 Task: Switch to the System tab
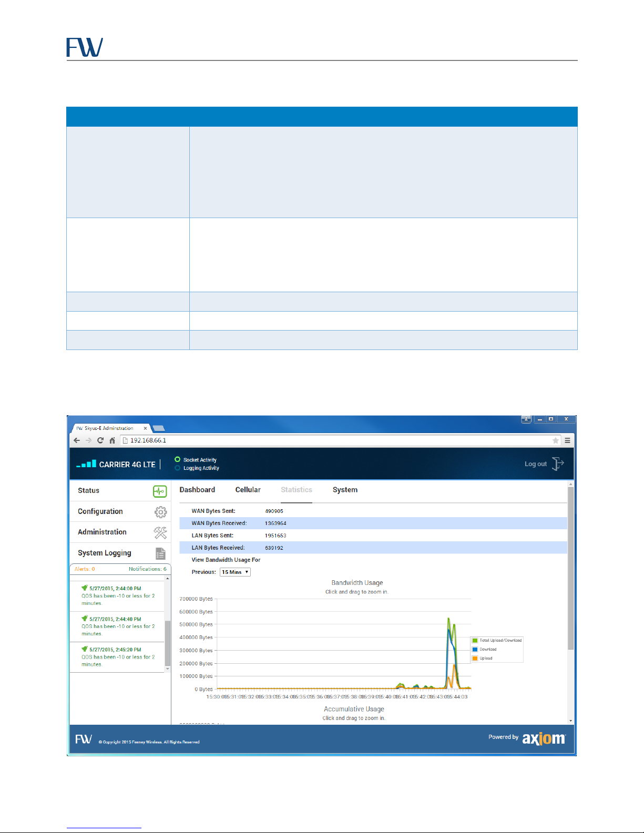click(x=345, y=490)
